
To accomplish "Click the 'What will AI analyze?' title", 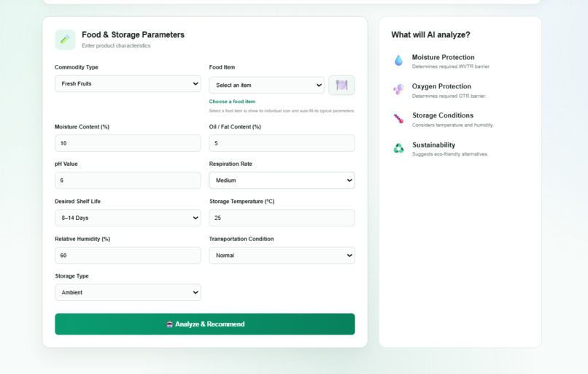I will point(430,35).
